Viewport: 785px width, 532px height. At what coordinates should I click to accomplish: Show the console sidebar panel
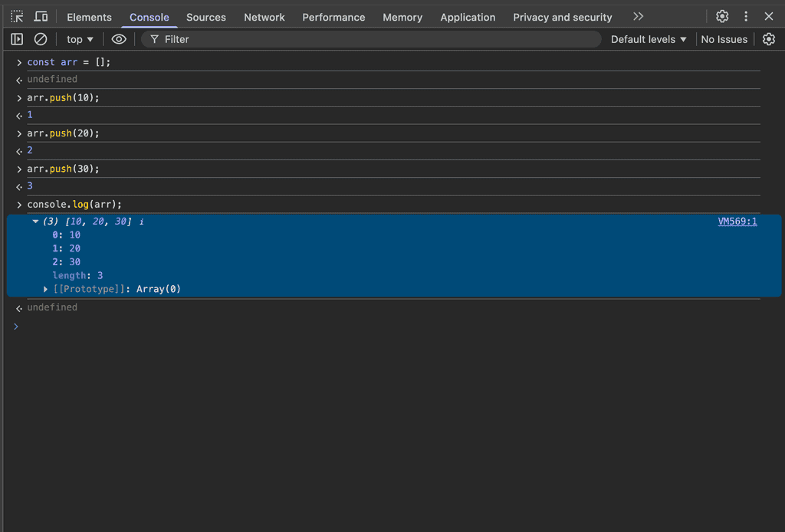click(x=17, y=39)
